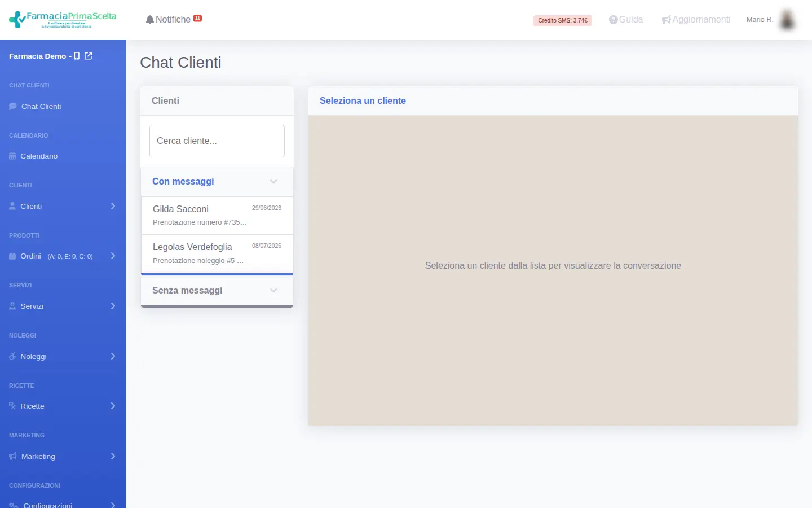Open the Ricette menu label
The image size is (812, 508).
(32, 406)
